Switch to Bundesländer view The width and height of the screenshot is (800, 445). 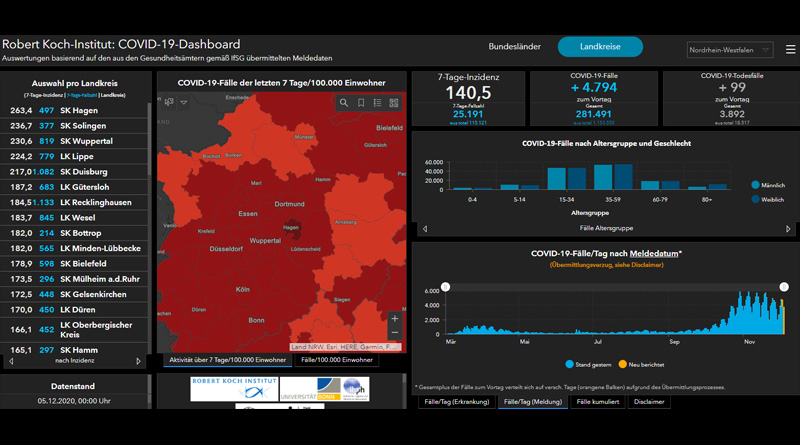point(514,46)
